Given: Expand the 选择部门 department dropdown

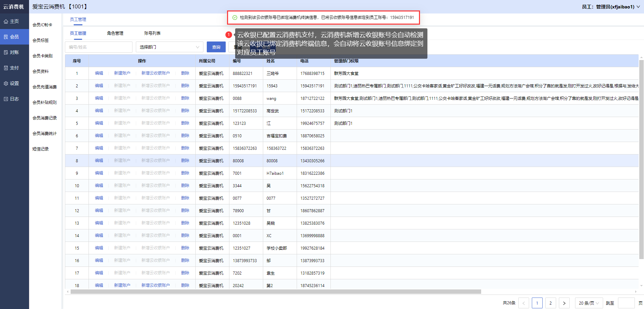Looking at the screenshot, I should 169,47.
